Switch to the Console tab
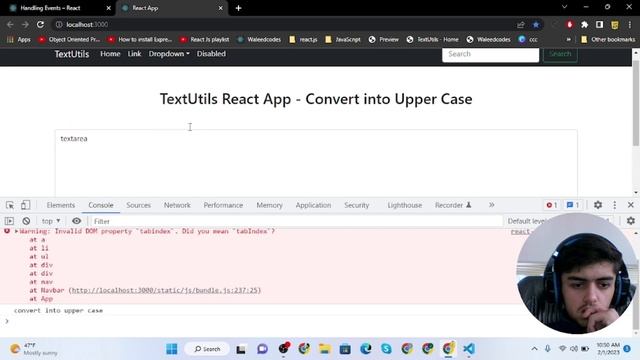 point(101,205)
